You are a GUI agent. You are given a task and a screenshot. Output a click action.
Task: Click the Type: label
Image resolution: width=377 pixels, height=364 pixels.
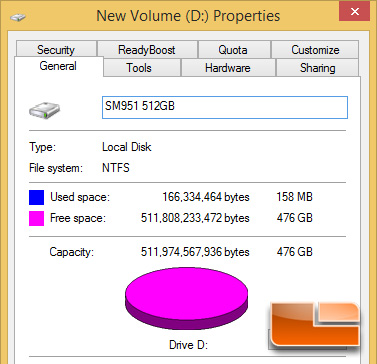pos(42,147)
